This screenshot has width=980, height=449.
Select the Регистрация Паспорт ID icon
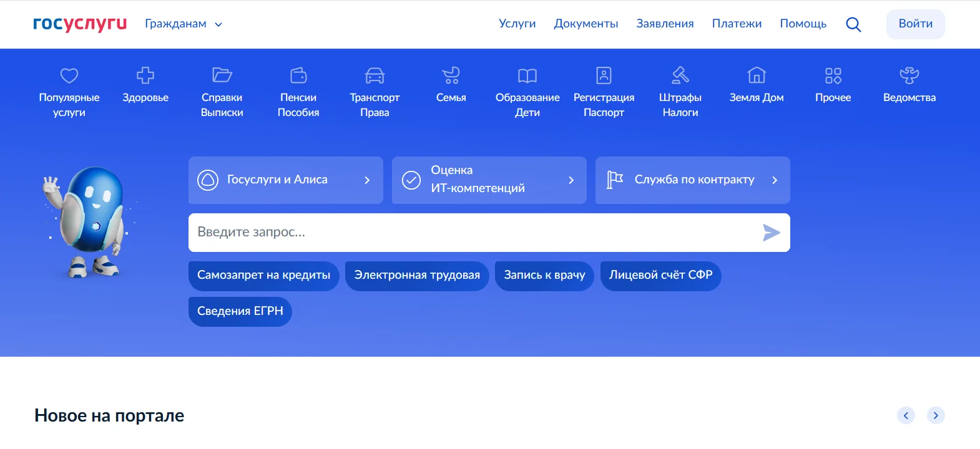click(604, 75)
